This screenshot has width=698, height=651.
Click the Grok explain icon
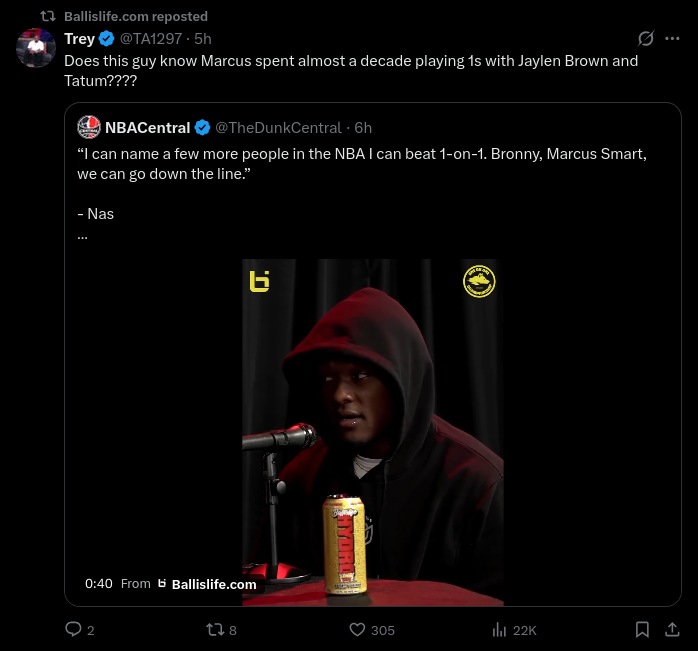(645, 39)
